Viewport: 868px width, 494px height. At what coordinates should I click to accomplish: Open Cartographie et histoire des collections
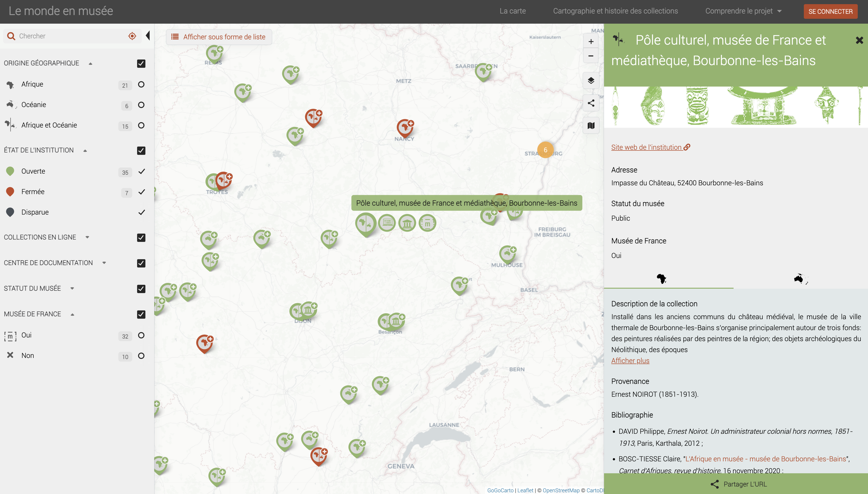point(615,11)
